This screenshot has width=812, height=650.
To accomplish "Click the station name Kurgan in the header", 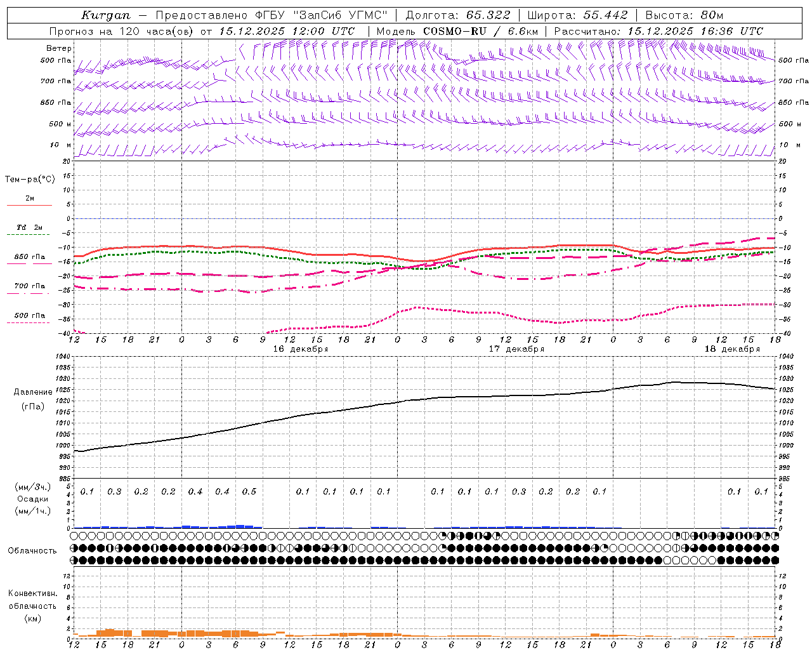I will 105,15.
